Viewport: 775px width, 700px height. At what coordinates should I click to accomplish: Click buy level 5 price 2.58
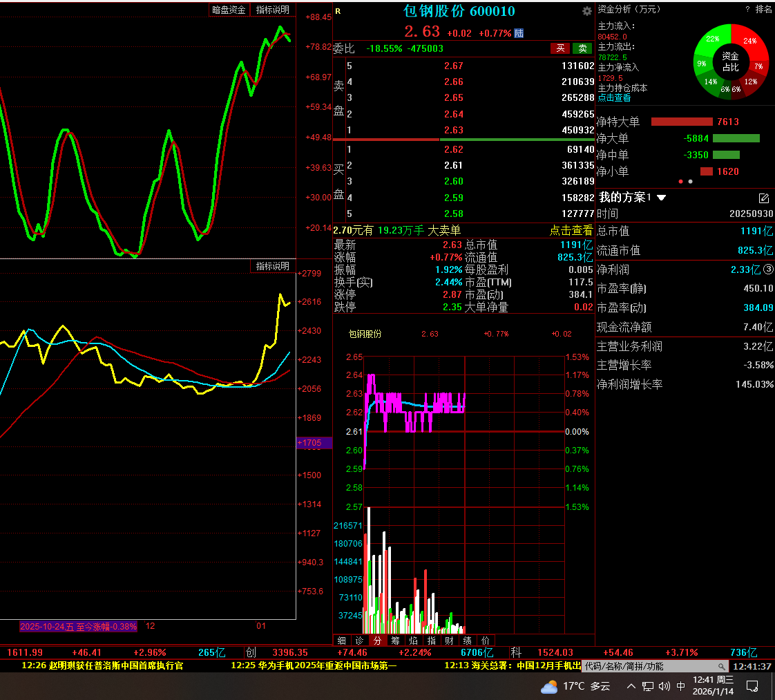coord(453,214)
